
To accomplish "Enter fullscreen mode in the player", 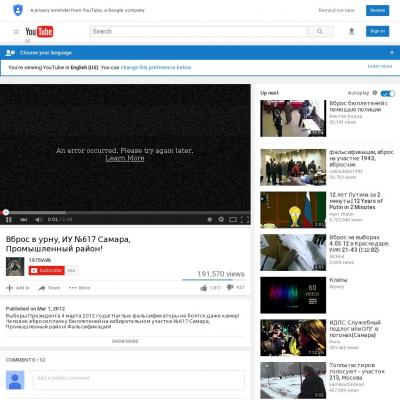I will point(245,219).
